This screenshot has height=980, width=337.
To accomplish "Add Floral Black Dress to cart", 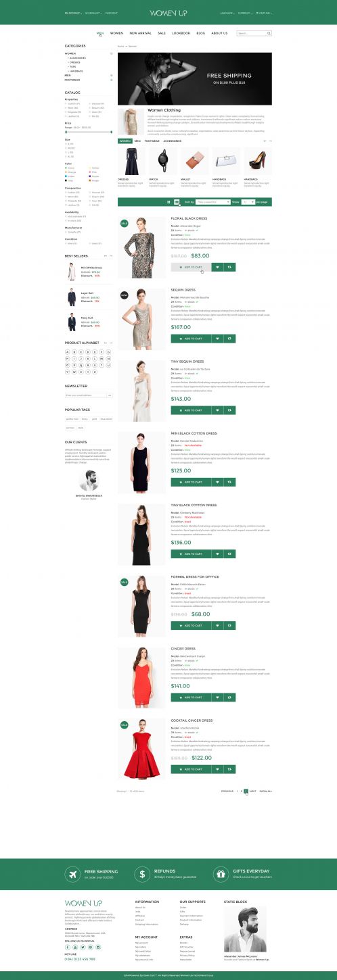I will pos(191,267).
